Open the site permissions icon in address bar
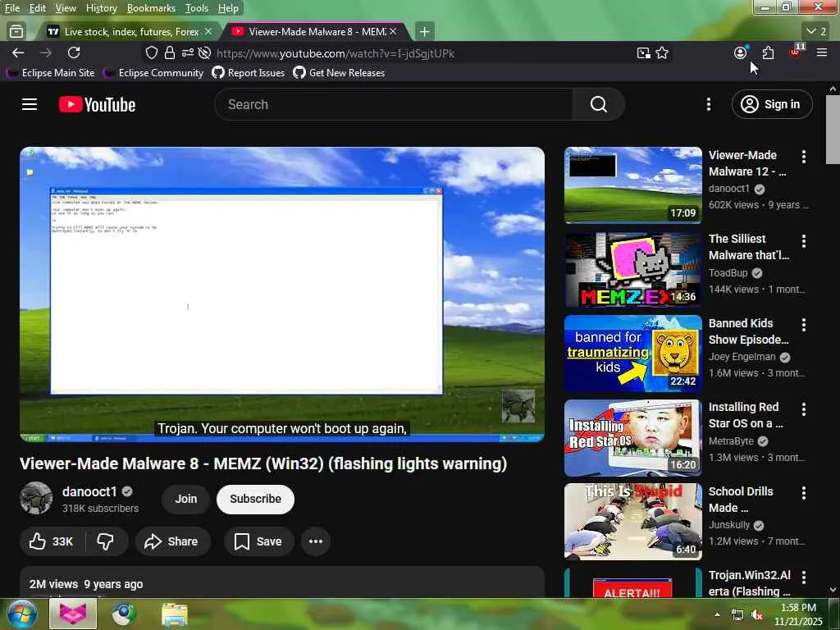Viewport: 840px width, 630px height. 187,52
